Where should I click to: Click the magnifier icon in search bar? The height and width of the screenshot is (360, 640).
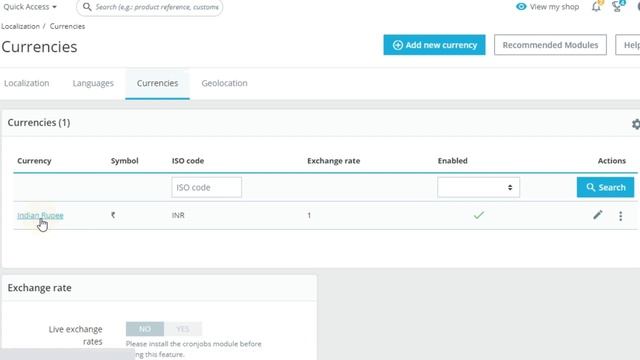87,7
